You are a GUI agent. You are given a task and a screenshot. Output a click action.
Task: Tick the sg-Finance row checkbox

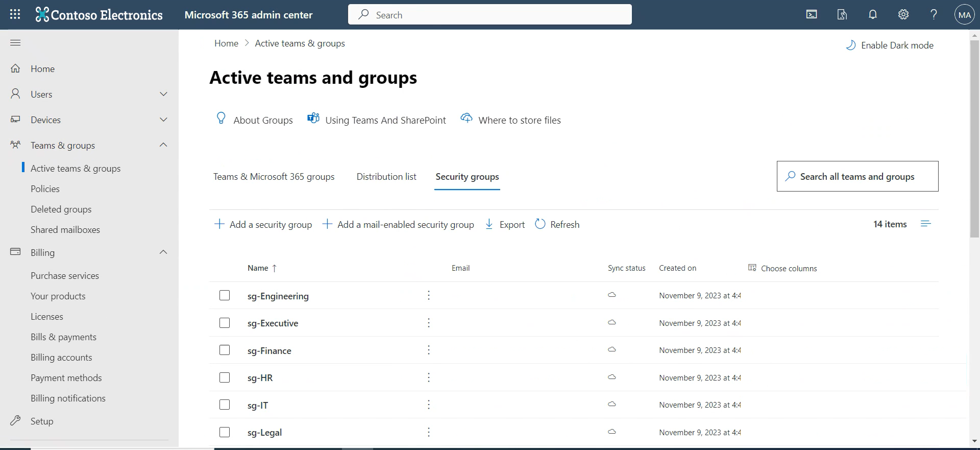(225, 350)
